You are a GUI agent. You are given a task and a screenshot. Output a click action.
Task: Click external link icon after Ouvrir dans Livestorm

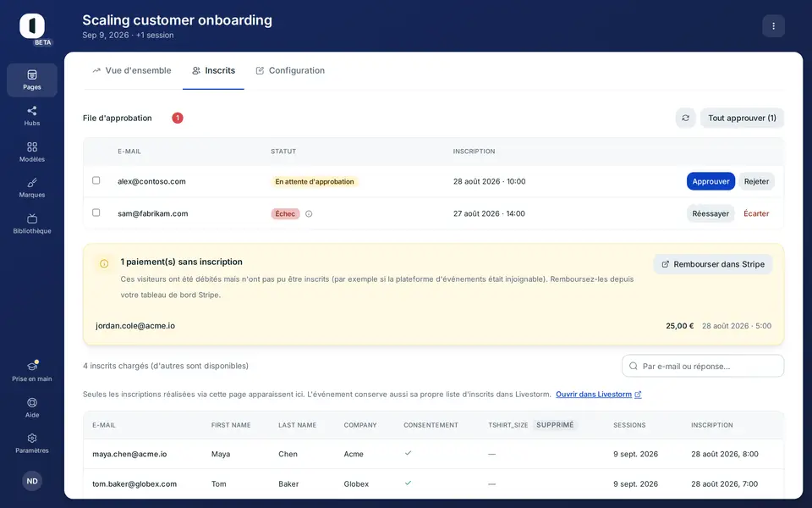click(638, 395)
